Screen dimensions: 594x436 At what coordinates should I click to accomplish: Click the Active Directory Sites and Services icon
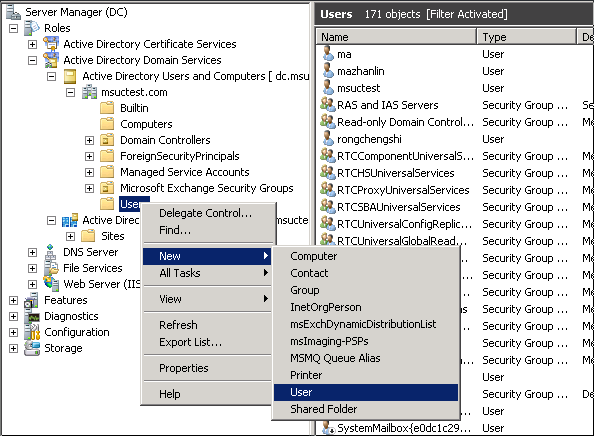pyautogui.click(x=70, y=220)
